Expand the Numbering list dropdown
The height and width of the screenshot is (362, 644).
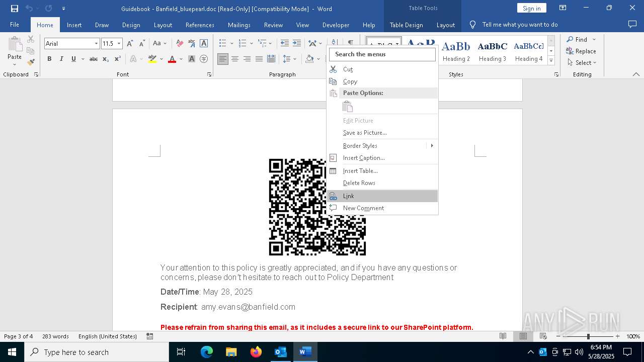click(251, 43)
